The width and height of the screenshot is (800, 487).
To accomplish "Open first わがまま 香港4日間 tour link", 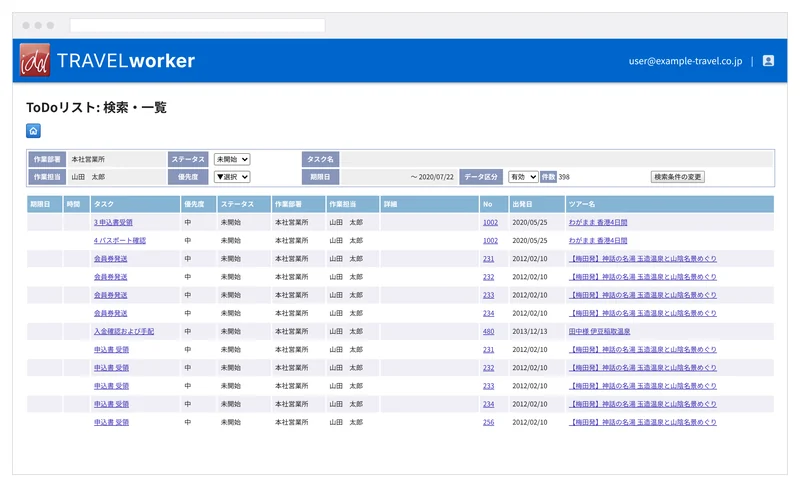I will pyautogui.click(x=598, y=222).
